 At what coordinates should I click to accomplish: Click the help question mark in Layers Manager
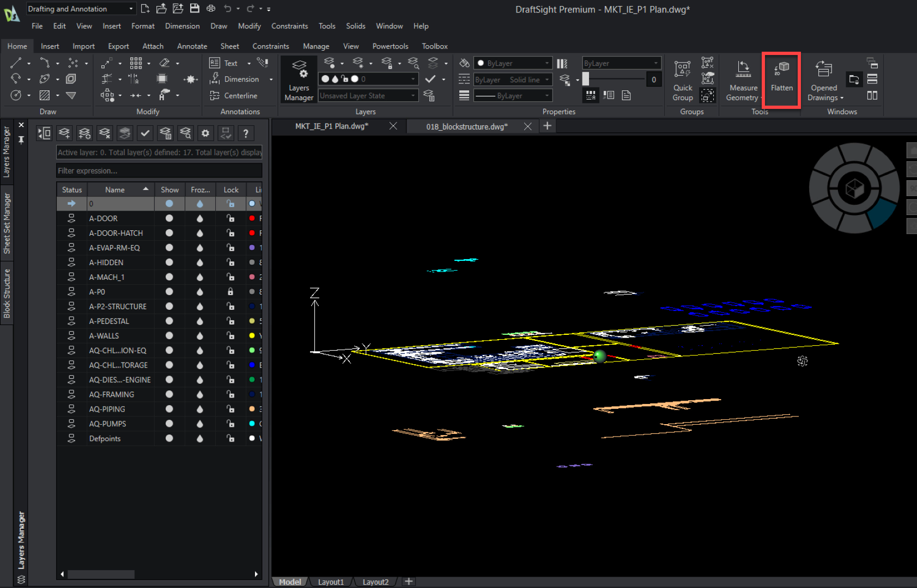pyautogui.click(x=246, y=133)
